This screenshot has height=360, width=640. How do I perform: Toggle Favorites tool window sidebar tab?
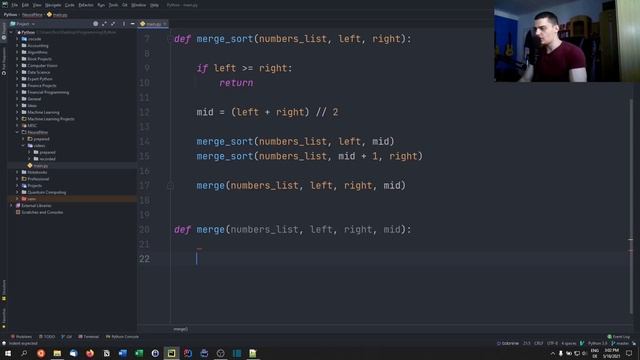tap(4, 318)
